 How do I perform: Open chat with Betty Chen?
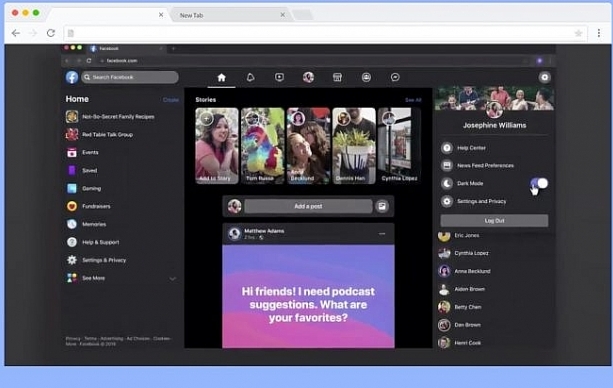pyautogui.click(x=468, y=307)
